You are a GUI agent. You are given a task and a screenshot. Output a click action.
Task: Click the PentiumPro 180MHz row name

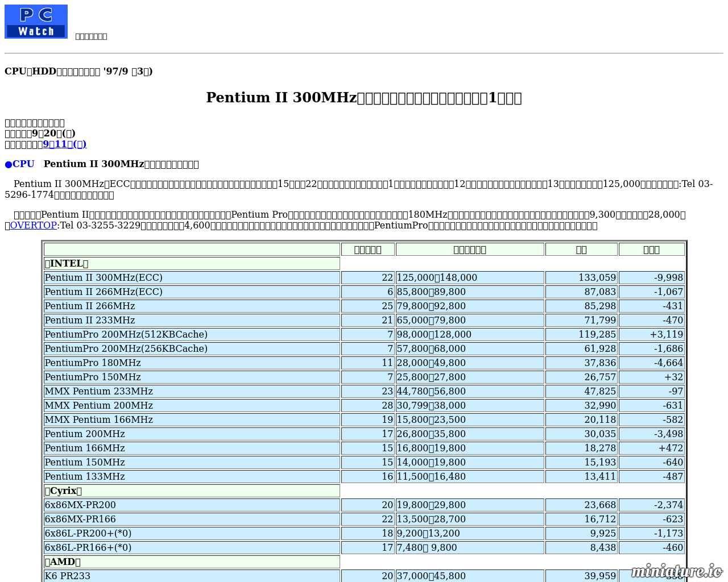[93, 363]
